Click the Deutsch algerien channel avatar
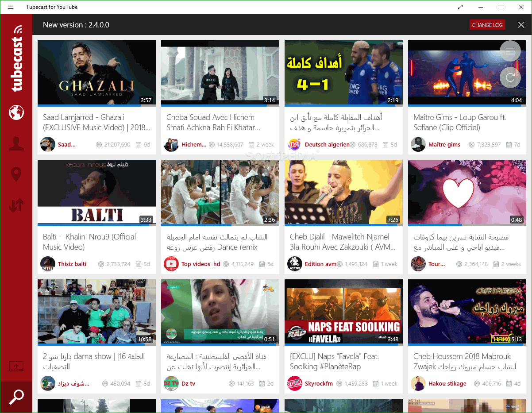This screenshot has height=413, width=532. click(x=295, y=144)
